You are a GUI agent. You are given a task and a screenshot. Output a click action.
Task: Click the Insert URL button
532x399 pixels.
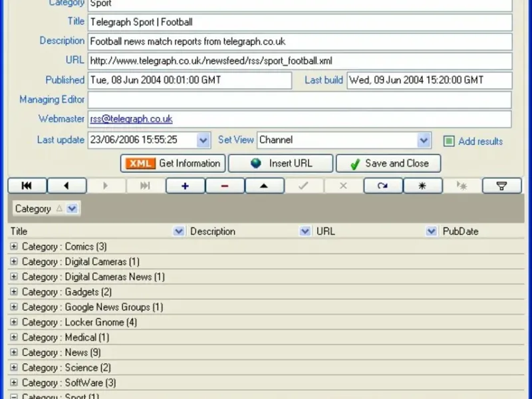[281, 164]
